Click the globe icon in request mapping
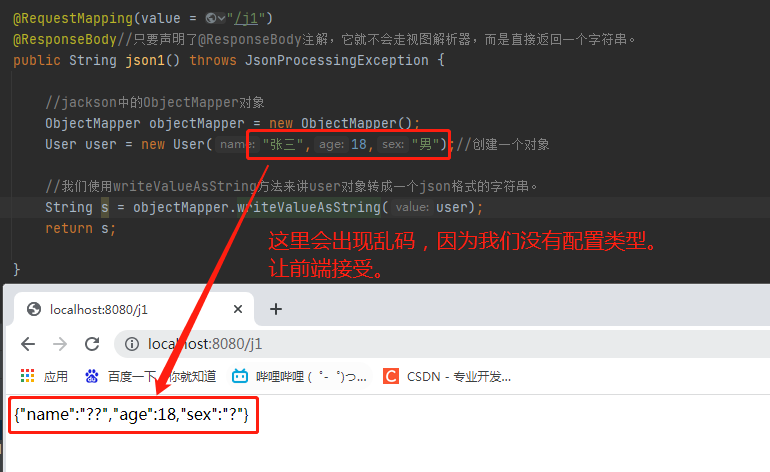The height and width of the screenshot is (472, 770). (x=211, y=18)
